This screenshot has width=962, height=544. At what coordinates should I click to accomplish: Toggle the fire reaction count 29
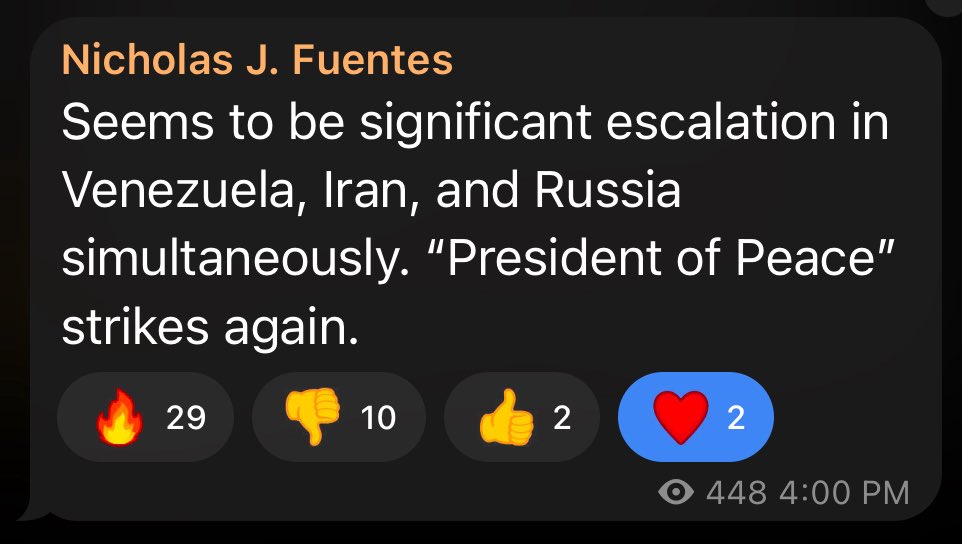tap(185, 417)
